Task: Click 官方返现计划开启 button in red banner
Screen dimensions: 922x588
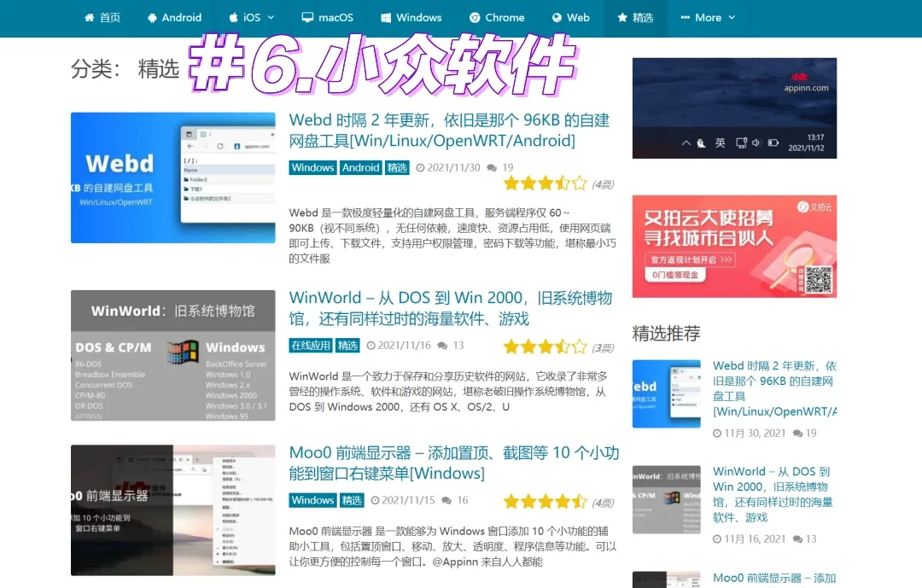Action: tap(691, 259)
